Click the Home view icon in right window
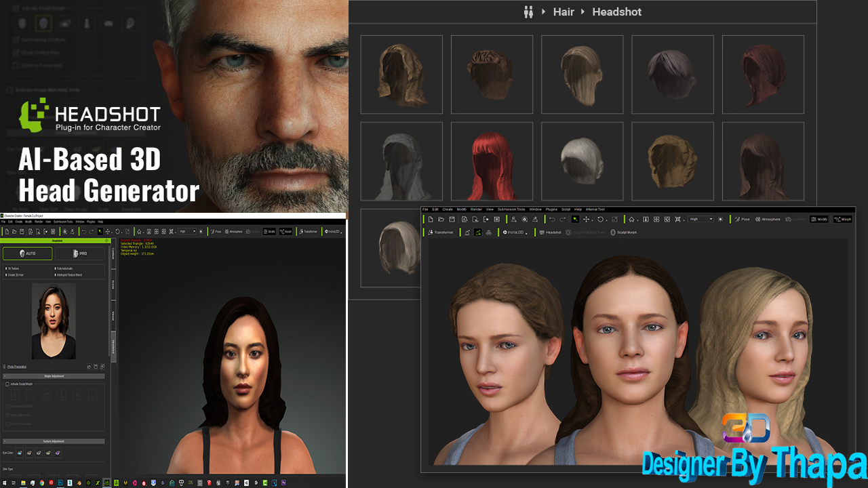 pyautogui.click(x=631, y=219)
